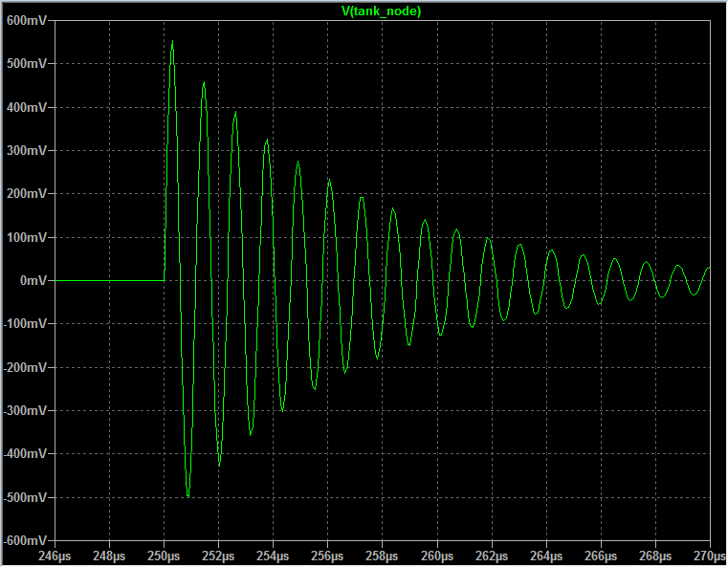The width and height of the screenshot is (728, 567).
Task: Click the 260µs time axis label
Action: [x=437, y=556]
